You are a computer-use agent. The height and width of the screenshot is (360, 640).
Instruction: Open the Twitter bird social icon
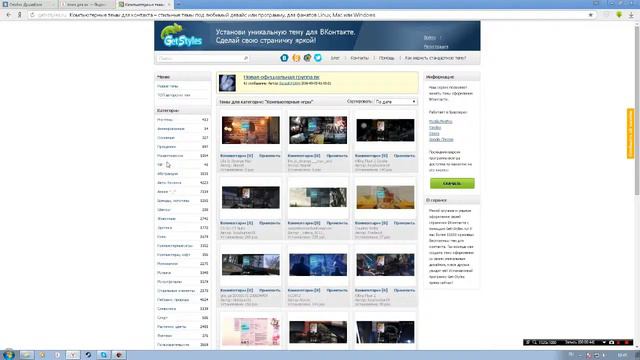pos(318,58)
